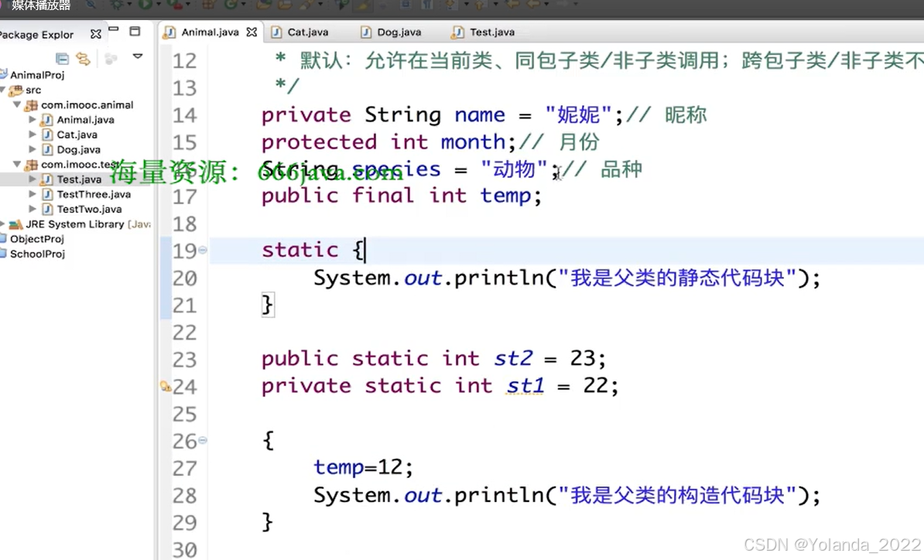The height and width of the screenshot is (560, 924).
Task: Click the '媒体播放器' window title
Action: (x=41, y=5)
